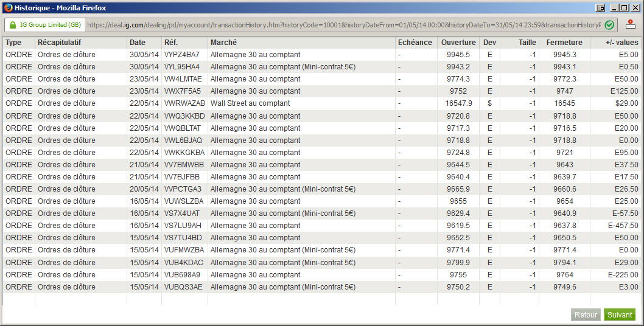Click the Retour button
This screenshot has height=326, width=644.
(586, 315)
